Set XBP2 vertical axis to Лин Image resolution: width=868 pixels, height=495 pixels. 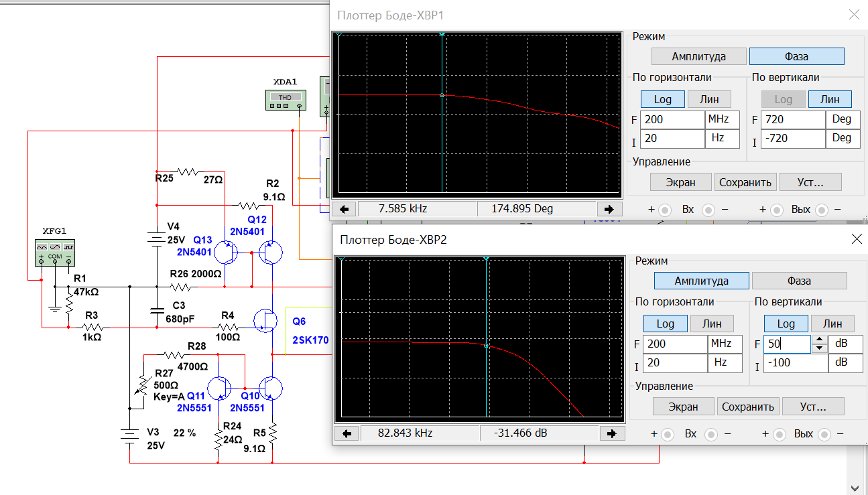[x=832, y=324]
